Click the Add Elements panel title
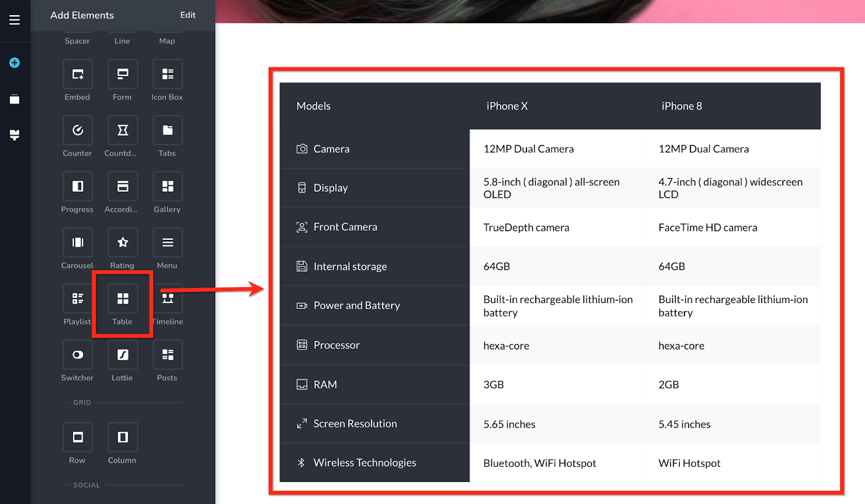This screenshot has width=865, height=504. point(82,15)
